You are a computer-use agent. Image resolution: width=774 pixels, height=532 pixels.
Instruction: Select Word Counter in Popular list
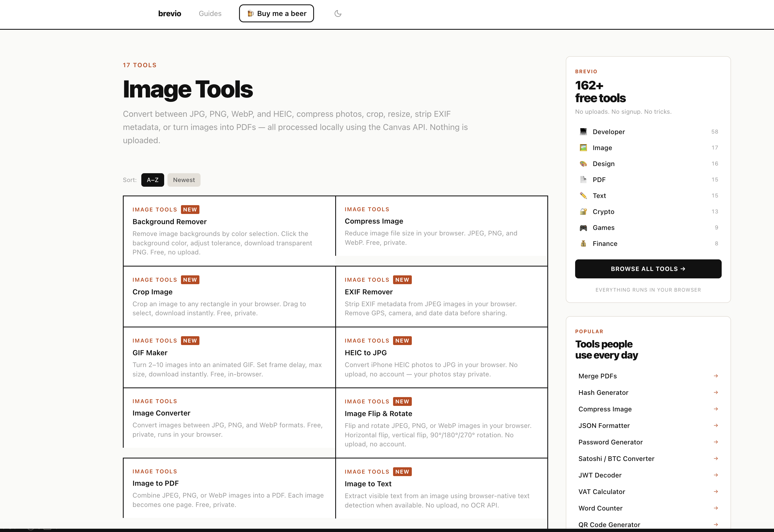(x=648, y=508)
